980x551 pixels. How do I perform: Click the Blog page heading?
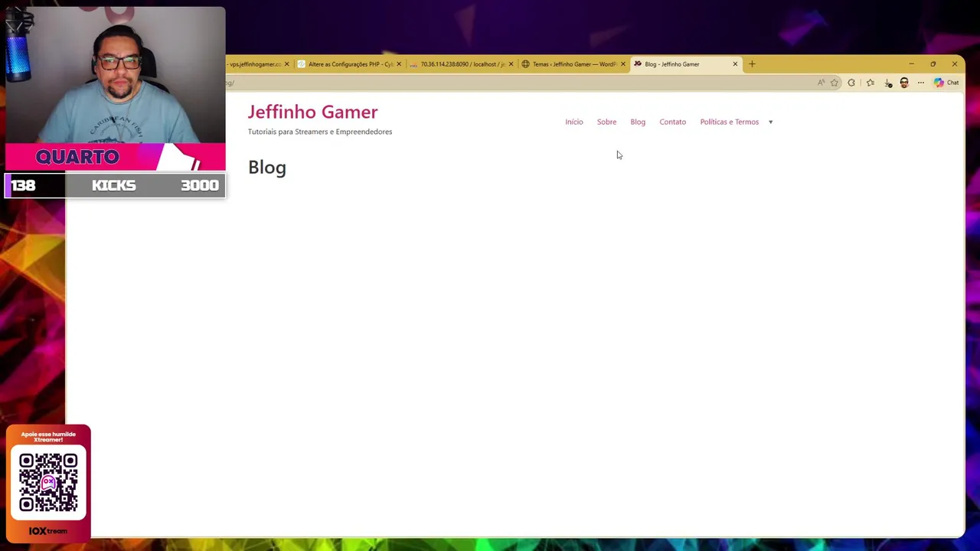(x=267, y=168)
